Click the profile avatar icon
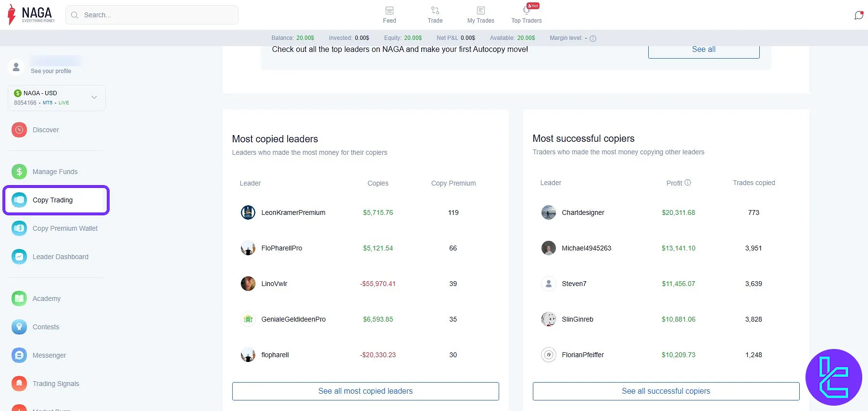The height and width of the screenshot is (411, 868). [16, 67]
